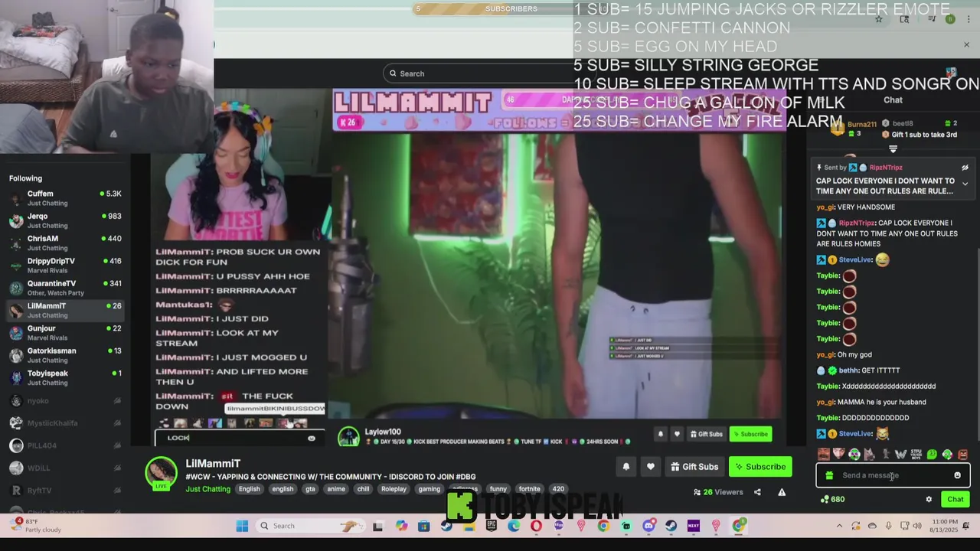Viewport: 980px width, 551px height.
Task: Open Tobyispeak channel in sidebar
Action: click(x=65, y=377)
